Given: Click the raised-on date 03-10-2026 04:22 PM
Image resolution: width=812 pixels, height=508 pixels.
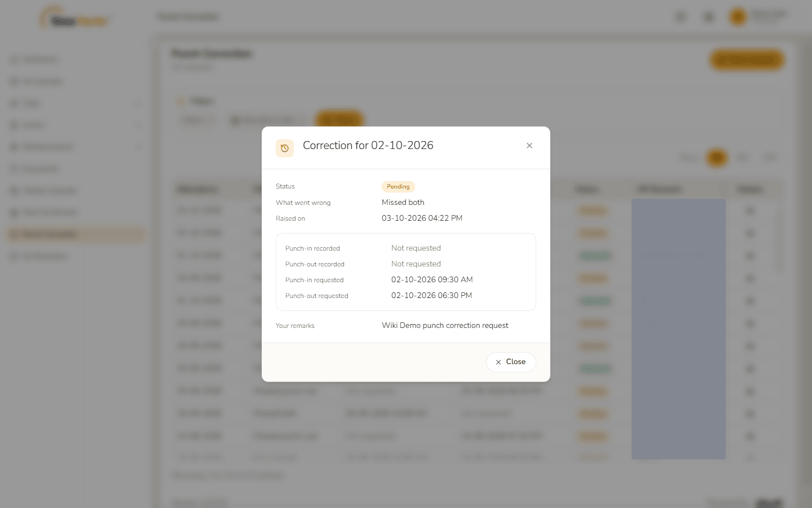Looking at the screenshot, I should pos(422,218).
